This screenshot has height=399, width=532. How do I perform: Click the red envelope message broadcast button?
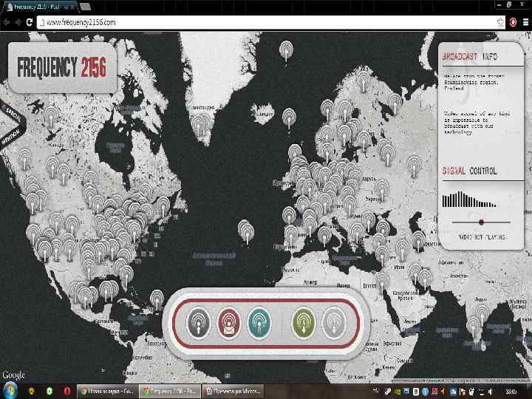pos(228,323)
